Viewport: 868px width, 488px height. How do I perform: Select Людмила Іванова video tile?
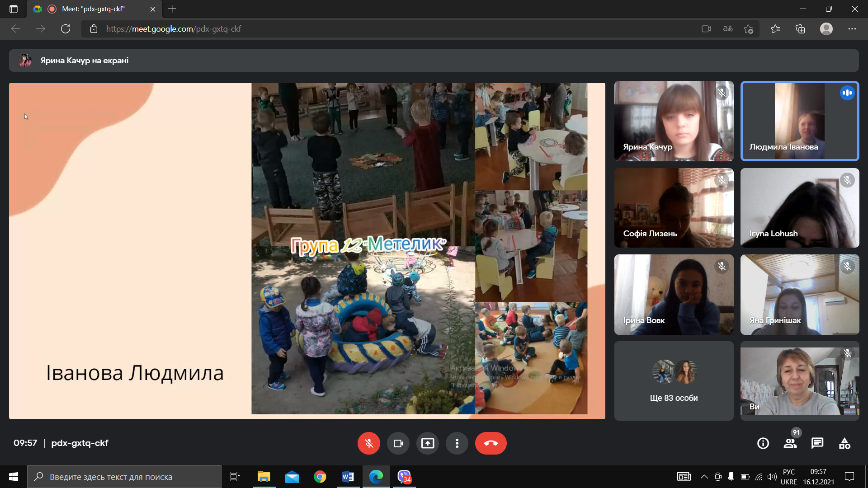(x=800, y=121)
